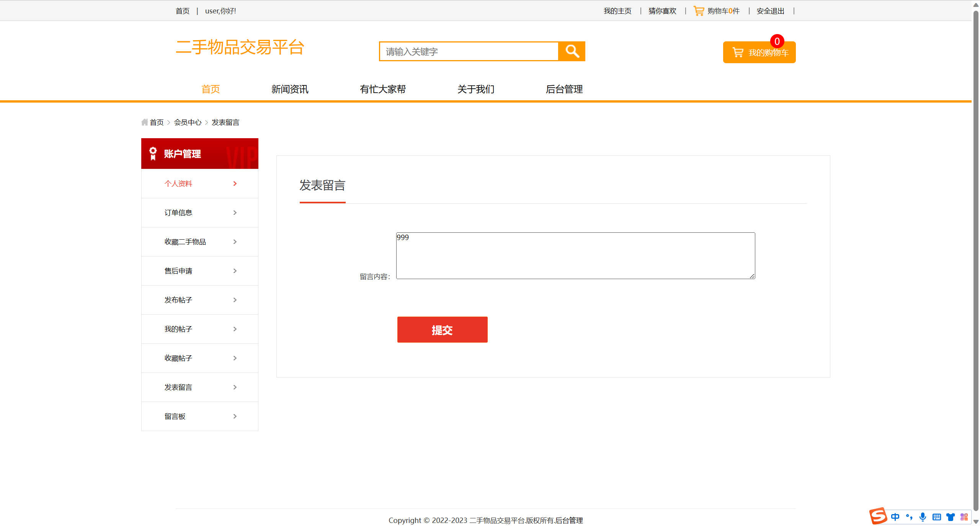Screen dimensions: 980x526
Task: Click the 安全退出 logout link
Action: (769, 11)
